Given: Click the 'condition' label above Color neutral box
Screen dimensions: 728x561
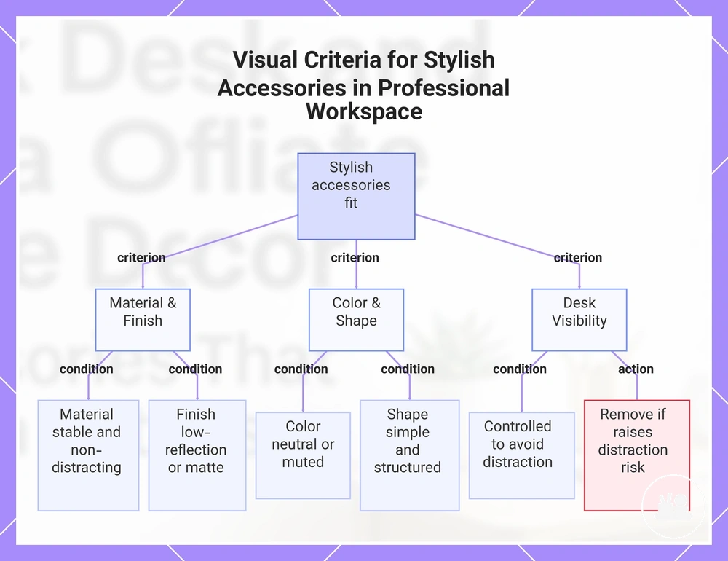Looking at the screenshot, I should point(301,369).
